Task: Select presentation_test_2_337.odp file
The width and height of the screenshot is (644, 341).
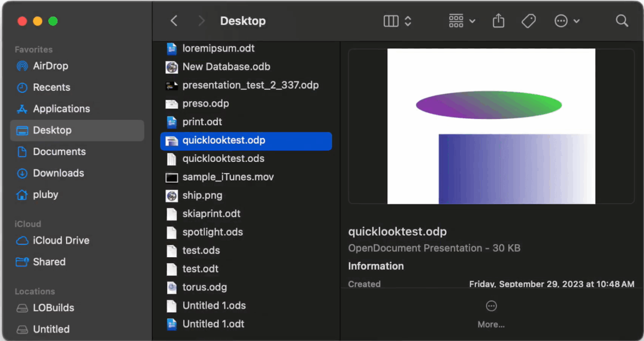Action: [250, 85]
